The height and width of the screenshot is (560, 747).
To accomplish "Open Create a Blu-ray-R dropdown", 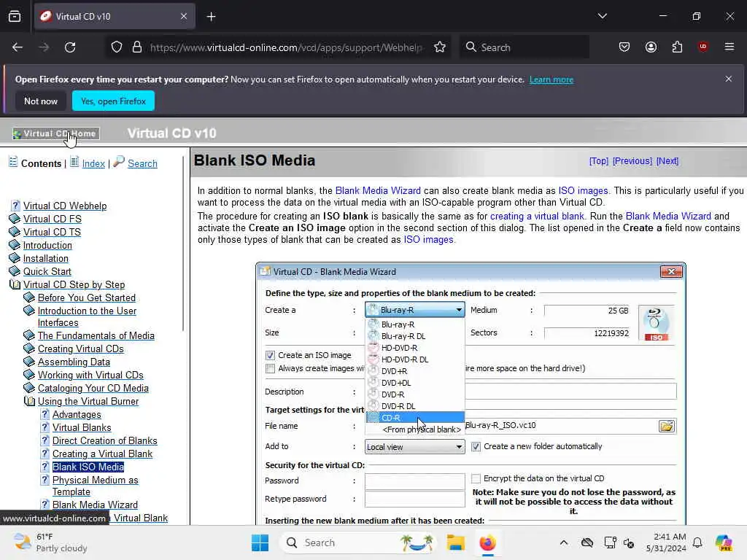I will pos(415,310).
